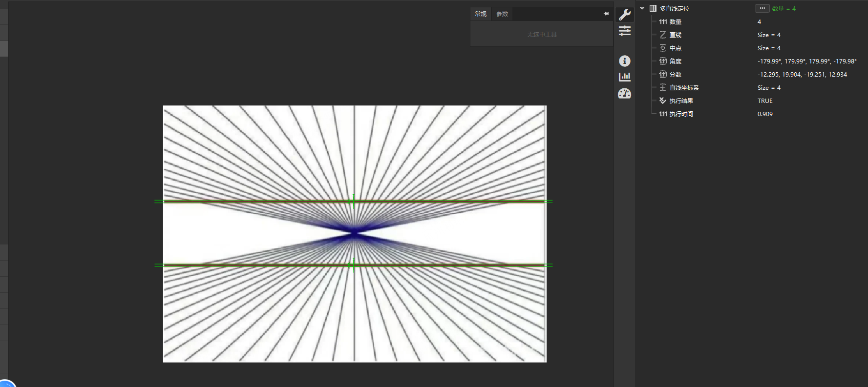Open the wrench tool settings panel
The height and width of the screenshot is (387, 868).
point(624,15)
